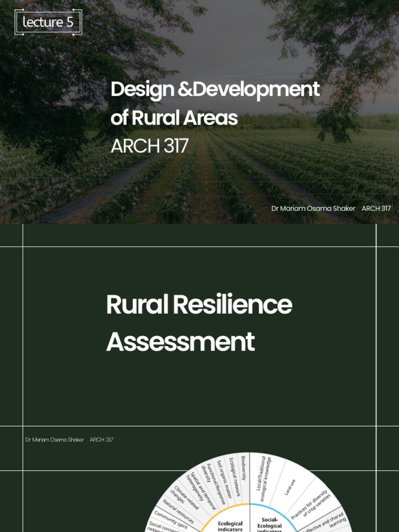Click the "of Rural Areas" title line
This screenshot has height=532, width=399.
point(174,118)
